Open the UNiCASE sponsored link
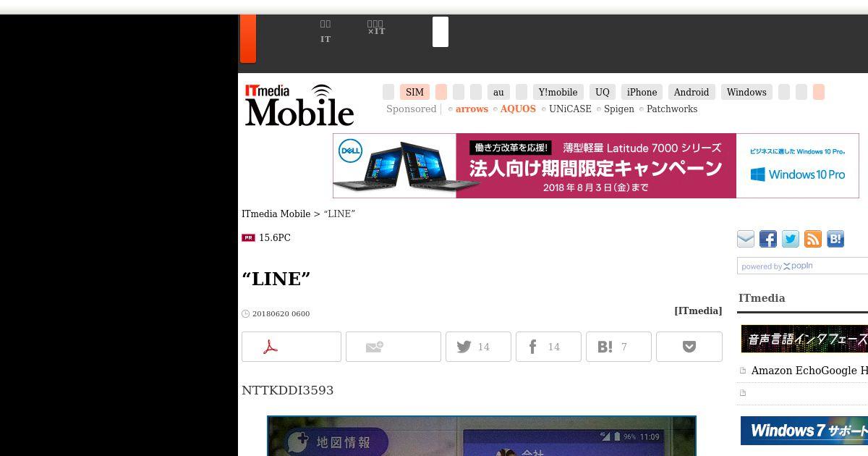Image resolution: width=868 pixels, height=456 pixels. (x=570, y=109)
